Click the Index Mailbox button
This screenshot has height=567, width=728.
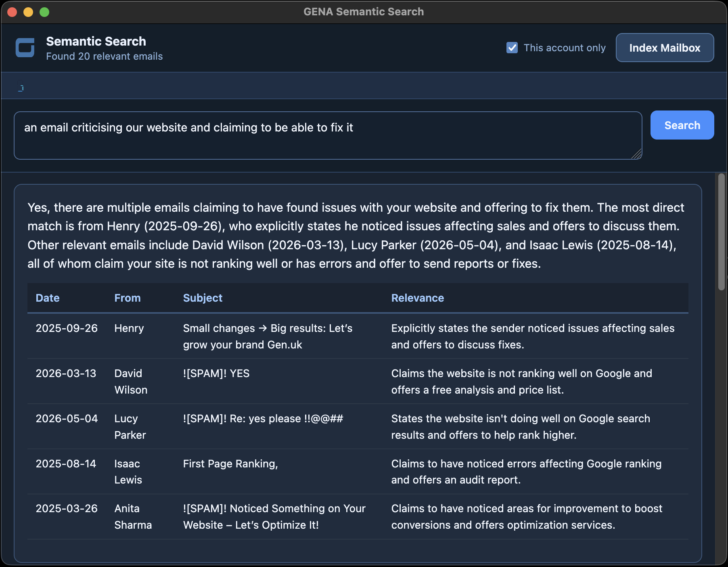point(665,48)
